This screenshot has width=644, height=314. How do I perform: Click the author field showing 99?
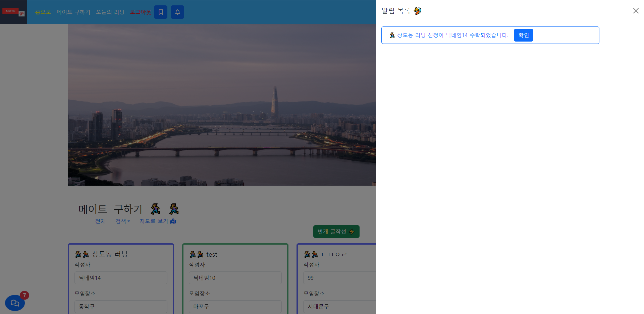(339, 278)
